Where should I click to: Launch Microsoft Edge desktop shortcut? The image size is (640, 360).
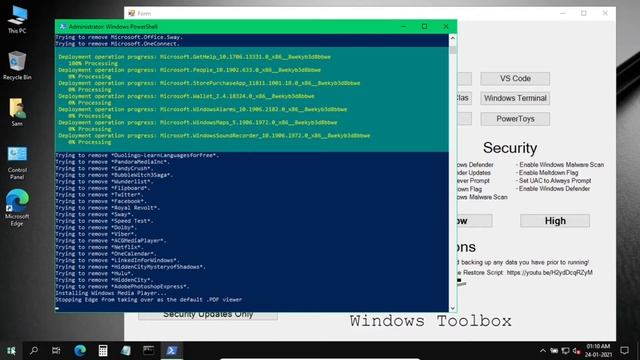click(x=17, y=207)
